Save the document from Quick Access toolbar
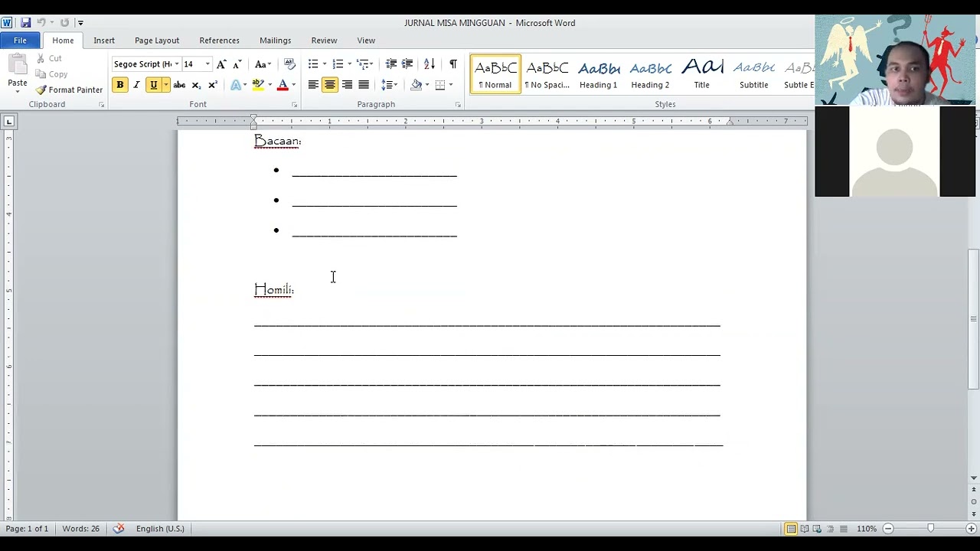This screenshot has width=980, height=551. [25, 23]
